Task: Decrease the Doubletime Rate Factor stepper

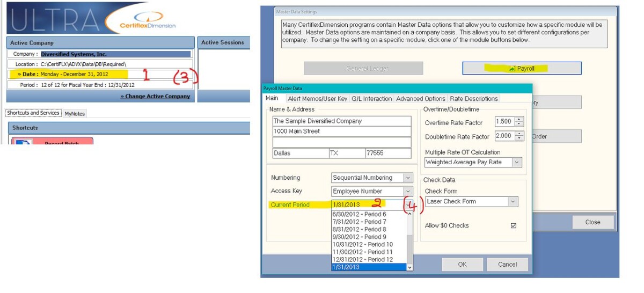Action: (x=519, y=138)
